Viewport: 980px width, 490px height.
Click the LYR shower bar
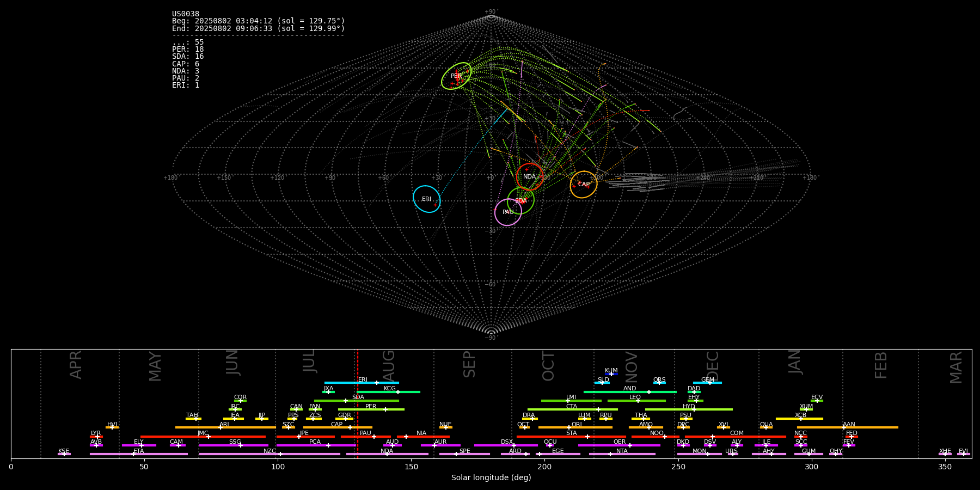[96, 436]
